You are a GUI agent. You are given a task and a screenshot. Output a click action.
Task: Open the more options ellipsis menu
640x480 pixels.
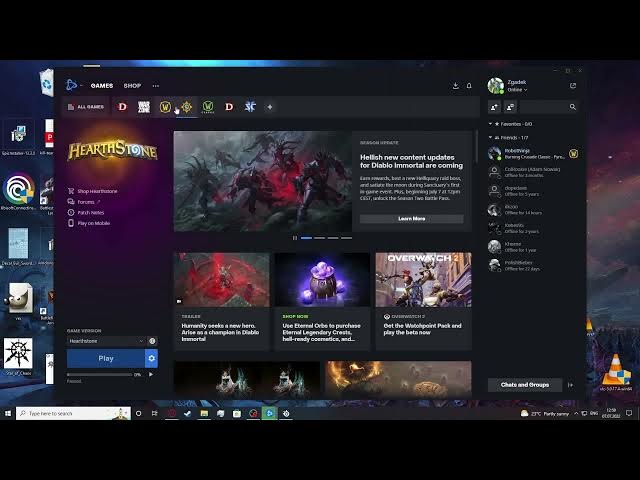click(x=156, y=86)
